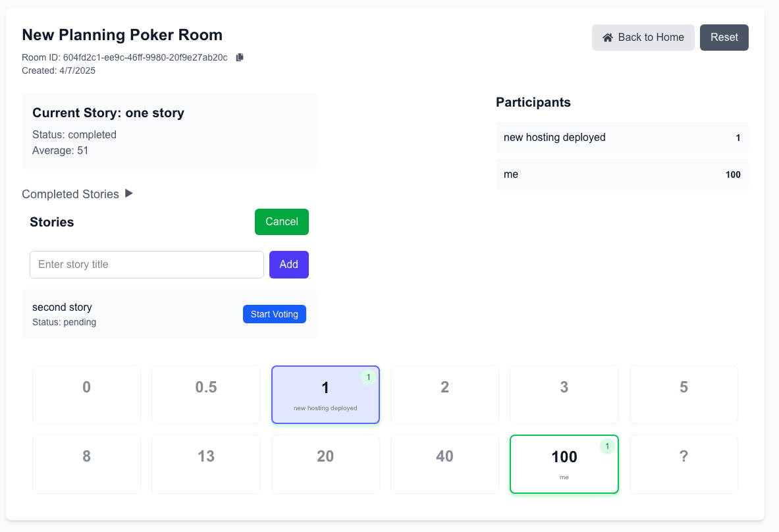Viewport: 779px width, 532px height.
Task: Select the '?' unknown estimate card
Action: tap(683, 464)
